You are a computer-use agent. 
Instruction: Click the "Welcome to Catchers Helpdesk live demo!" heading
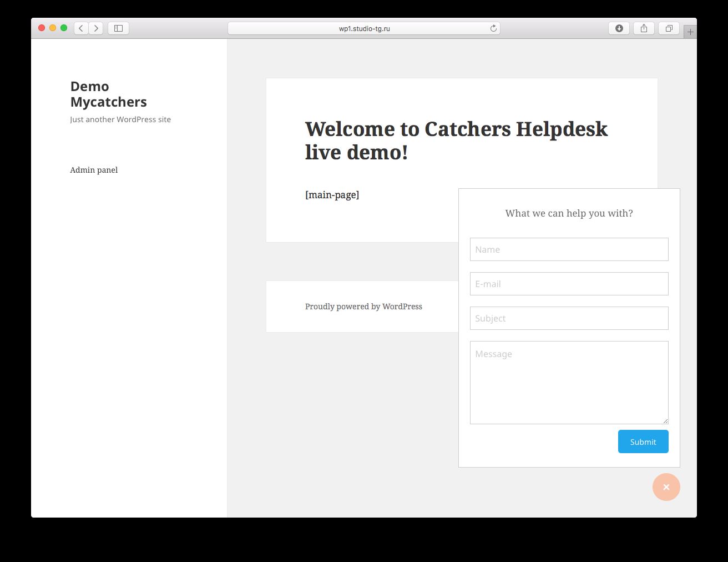click(456, 140)
